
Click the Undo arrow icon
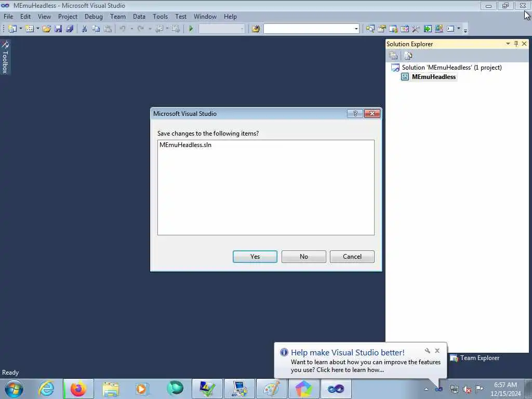[x=123, y=29]
